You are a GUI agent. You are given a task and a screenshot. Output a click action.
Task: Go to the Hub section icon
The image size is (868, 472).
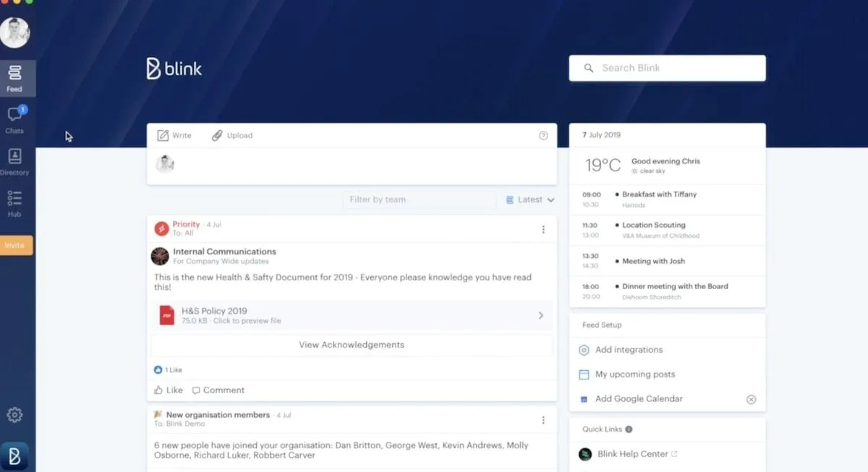pos(14,197)
